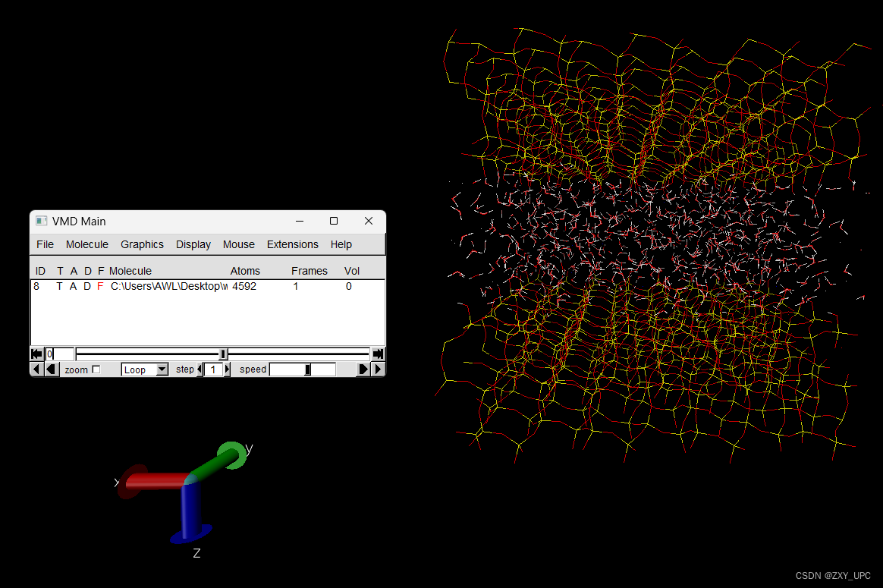Close the VMD Main window
The width and height of the screenshot is (883, 588).
pos(369,221)
